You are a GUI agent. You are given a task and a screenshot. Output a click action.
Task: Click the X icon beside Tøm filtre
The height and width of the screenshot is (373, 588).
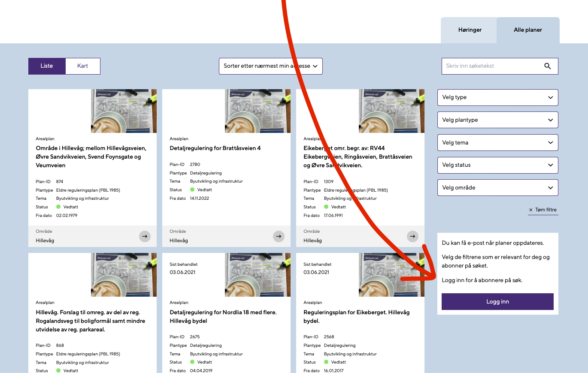tap(531, 210)
